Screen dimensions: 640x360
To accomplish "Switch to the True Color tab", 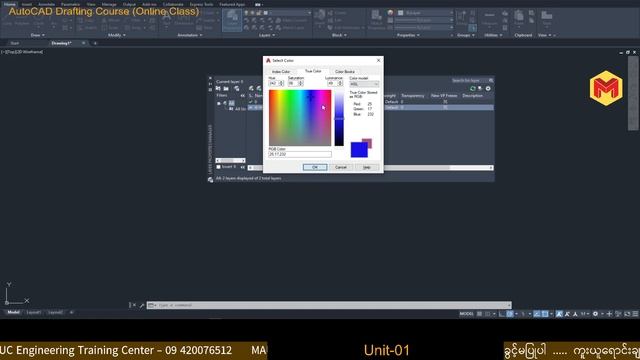I will (313, 71).
